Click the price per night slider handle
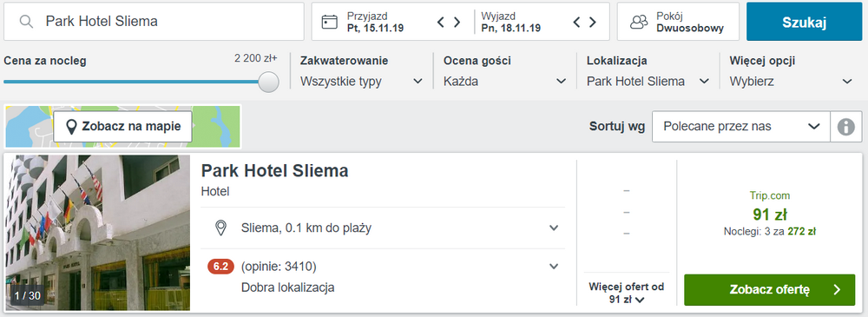868x317 pixels. pyautogui.click(x=268, y=82)
